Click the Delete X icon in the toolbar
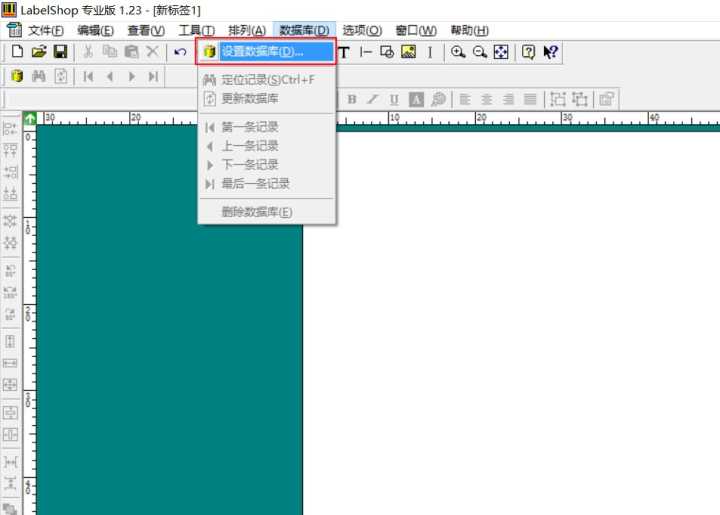720x515 pixels. (152, 51)
